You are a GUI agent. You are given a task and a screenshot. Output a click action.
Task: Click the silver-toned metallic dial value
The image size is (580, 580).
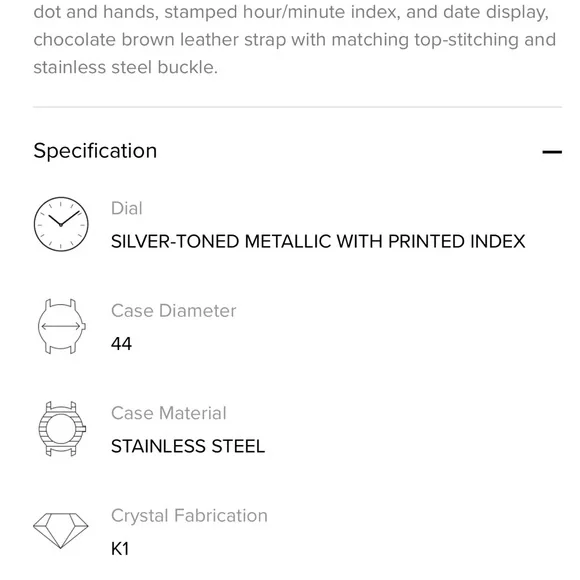click(318, 242)
